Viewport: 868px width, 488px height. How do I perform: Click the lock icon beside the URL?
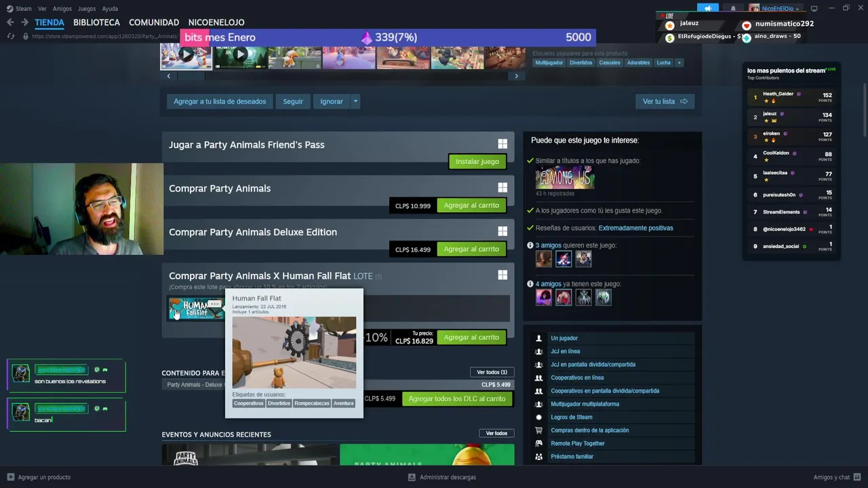(26, 36)
